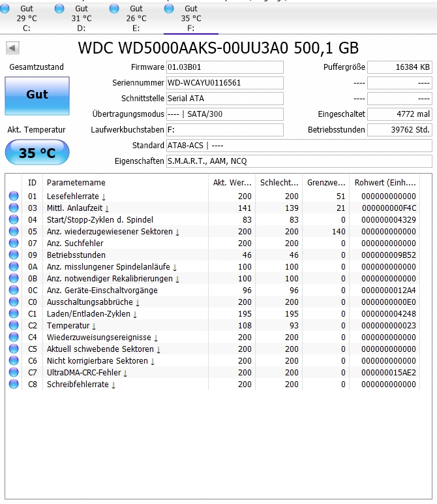Click status icon of UltraDMA-CRC-Fehler row
This screenshot has width=437, height=504.
[x=14, y=373]
